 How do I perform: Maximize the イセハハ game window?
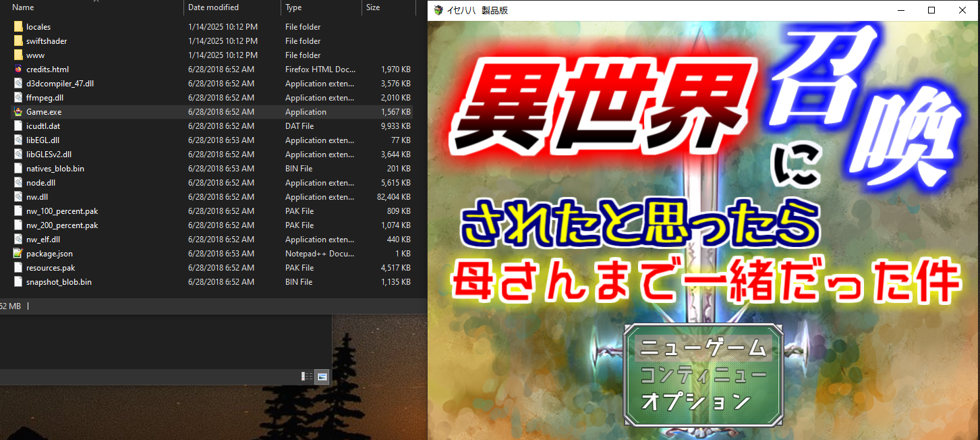931,10
